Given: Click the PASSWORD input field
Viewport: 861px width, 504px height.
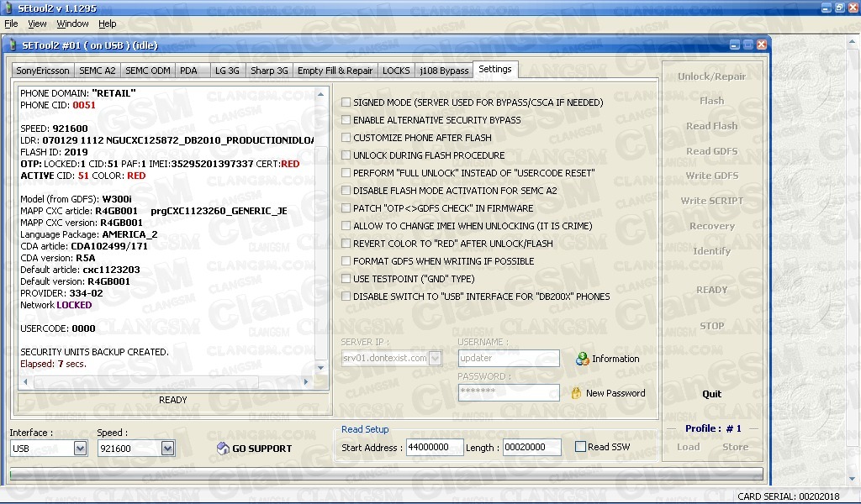Looking at the screenshot, I should (x=509, y=392).
